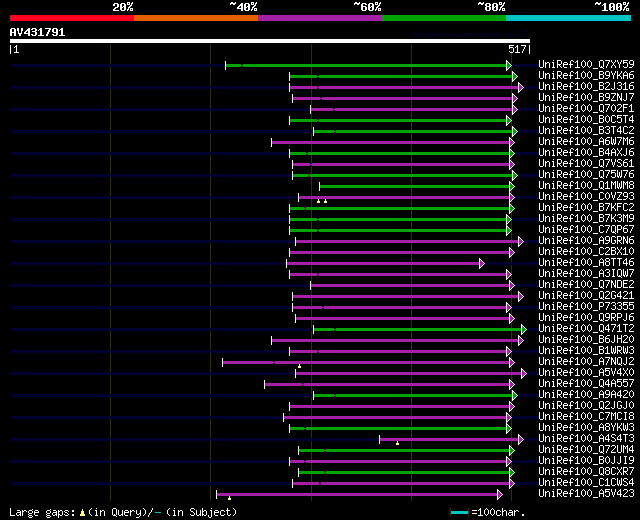This screenshot has width=640, height=520.
Task: Click the yellow gap marker under A5V423
Action: (x=229, y=498)
